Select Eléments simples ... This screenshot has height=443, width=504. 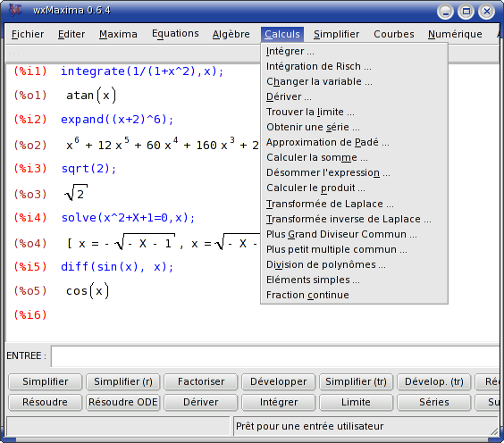pos(354,280)
